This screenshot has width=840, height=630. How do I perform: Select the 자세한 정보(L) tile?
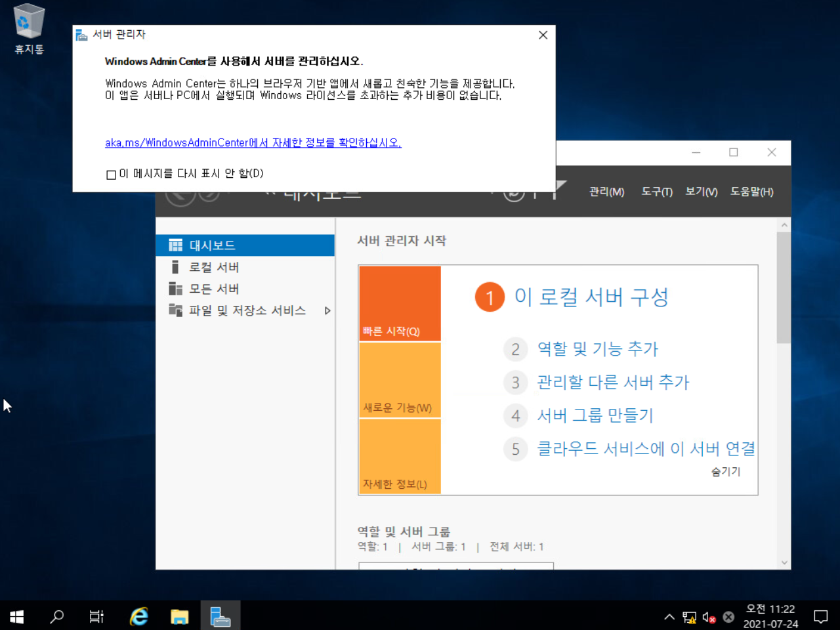pyautogui.click(x=400, y=456)
